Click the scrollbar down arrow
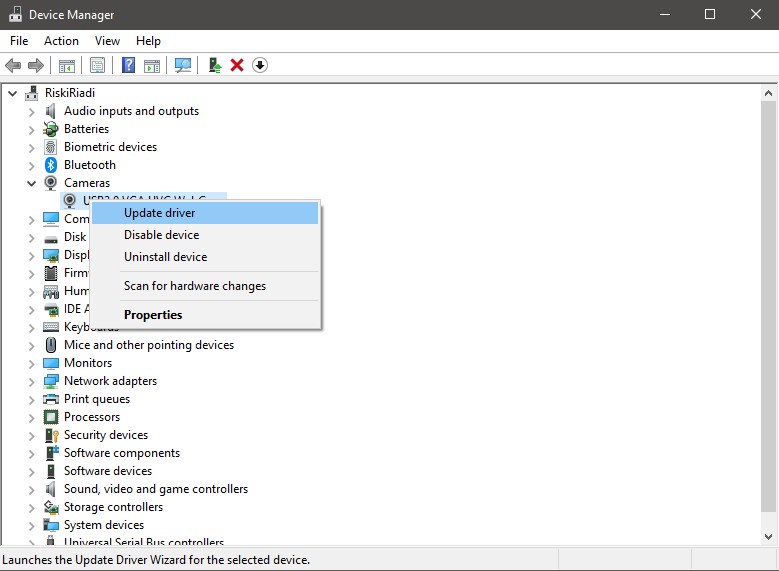This screenshot has height=571, width=779. click(x=768, y=536)
